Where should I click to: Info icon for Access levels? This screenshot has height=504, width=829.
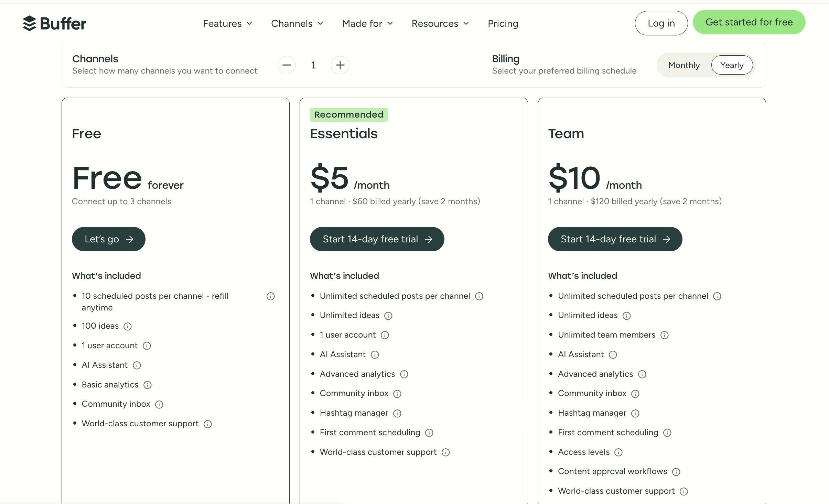click(x=618, y=452)
